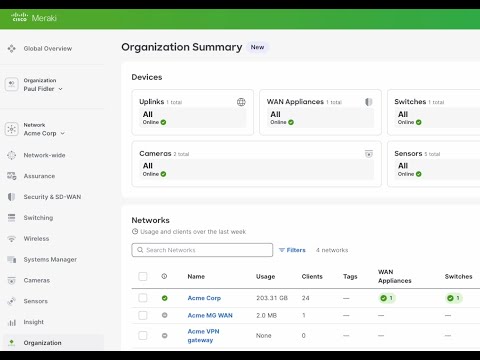Click the Cisco Meraki logo

tap(34, 18)
